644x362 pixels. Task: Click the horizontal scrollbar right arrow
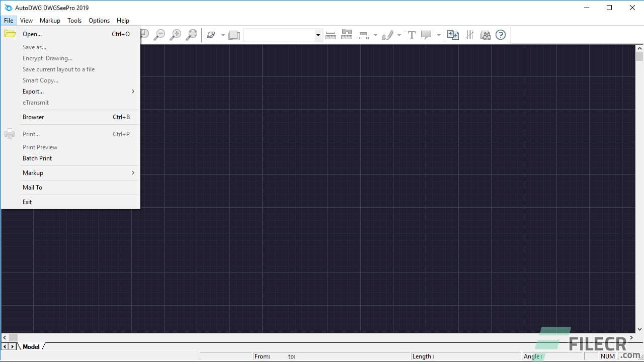(x=631, y=337)
